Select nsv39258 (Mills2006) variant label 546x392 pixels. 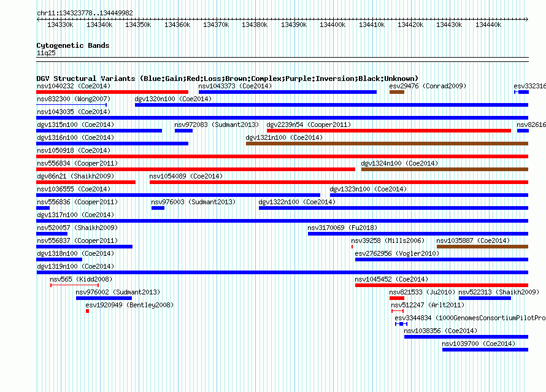click(x=388, y=240)
